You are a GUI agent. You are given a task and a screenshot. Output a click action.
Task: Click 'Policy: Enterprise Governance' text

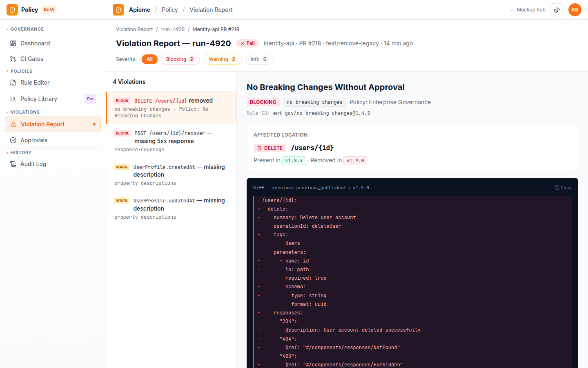390,102
